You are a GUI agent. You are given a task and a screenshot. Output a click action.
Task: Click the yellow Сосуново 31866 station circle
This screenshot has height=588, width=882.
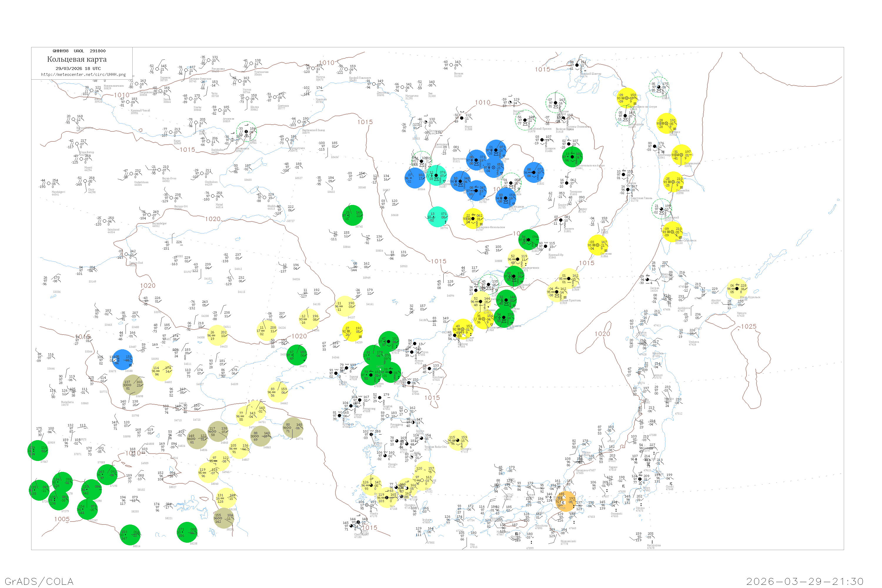click(598, 245)
